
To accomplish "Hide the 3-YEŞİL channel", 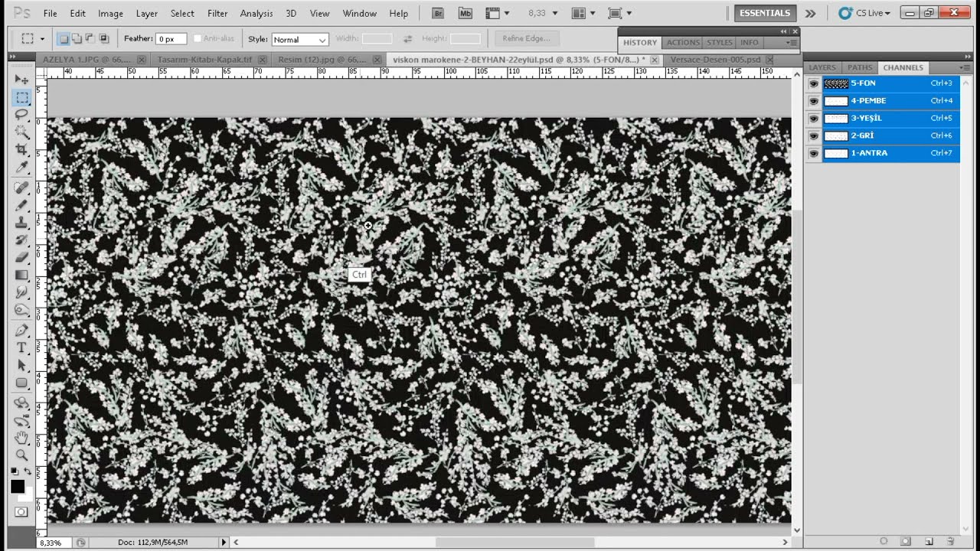I will pyautogui.click(x=813, y=119).
